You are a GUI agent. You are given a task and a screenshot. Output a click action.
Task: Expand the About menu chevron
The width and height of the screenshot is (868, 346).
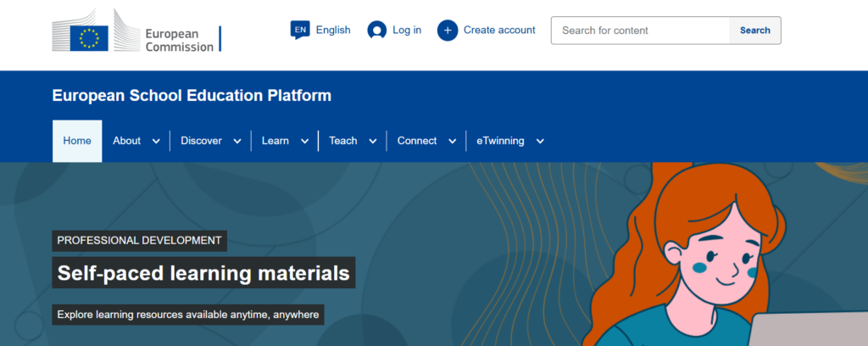click(x=156, y=142)
